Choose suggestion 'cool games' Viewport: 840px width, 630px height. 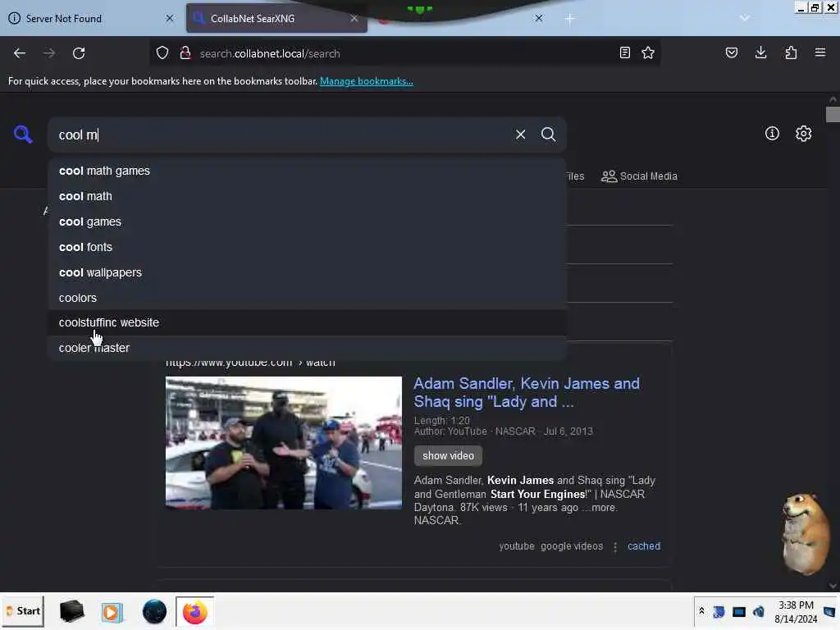(x=308, y=221)
